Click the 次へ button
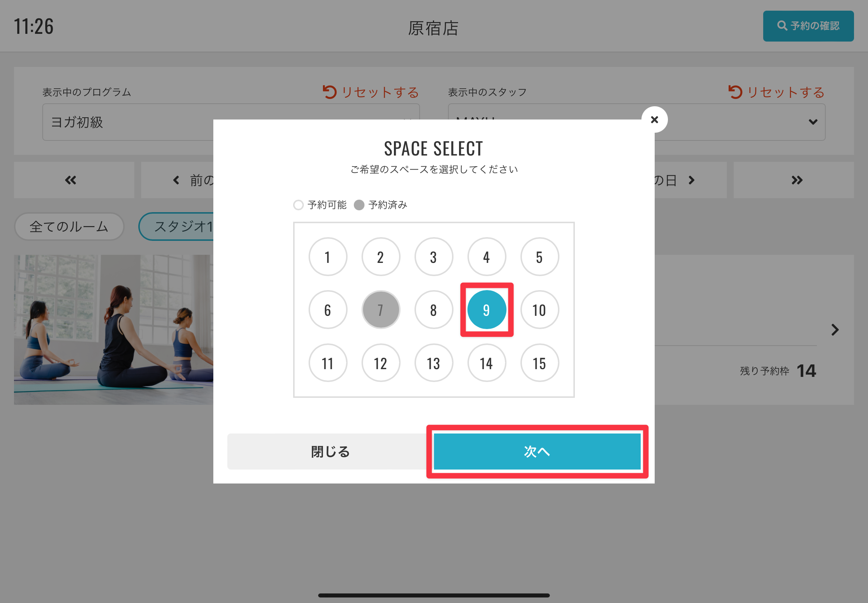868x603 pixels. pos(537,452)
